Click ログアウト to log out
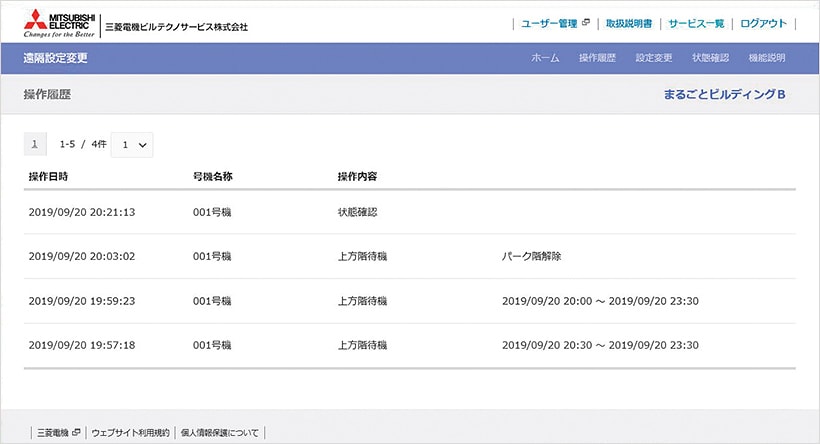 [x=764, y=23]
